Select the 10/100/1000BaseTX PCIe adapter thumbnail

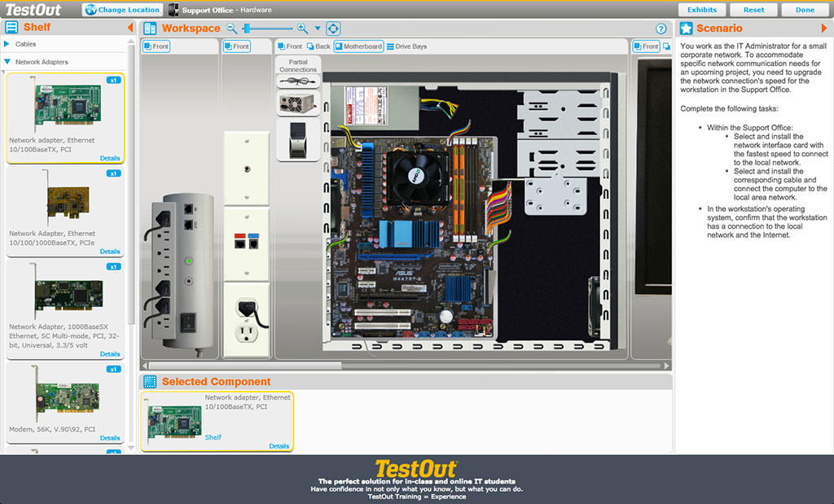pyautogui.click(x=68, y=202)
